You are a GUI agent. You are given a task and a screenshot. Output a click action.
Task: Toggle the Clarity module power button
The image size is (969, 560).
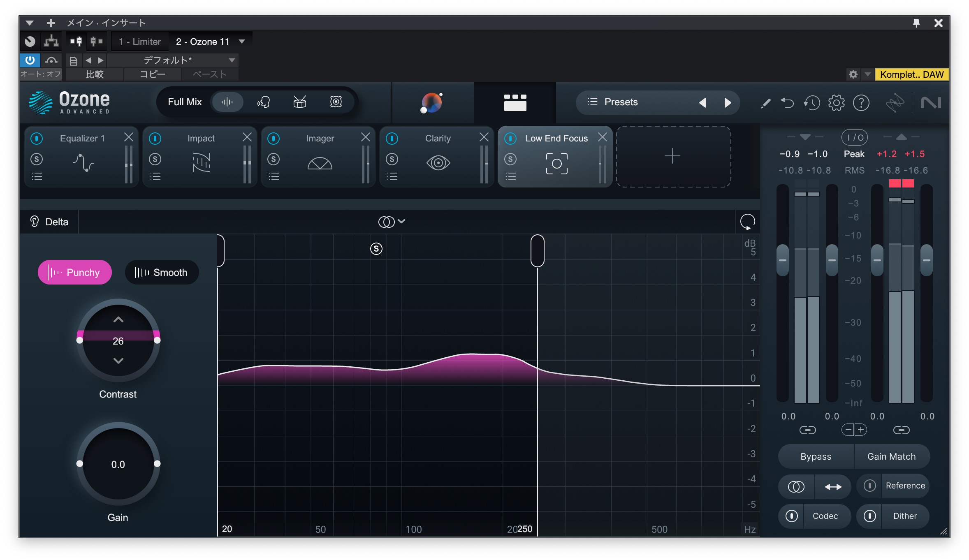[x=392, y=139]
